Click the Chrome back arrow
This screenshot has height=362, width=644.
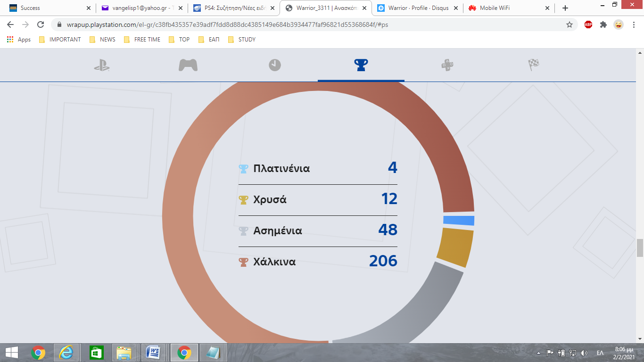(10, 25)
